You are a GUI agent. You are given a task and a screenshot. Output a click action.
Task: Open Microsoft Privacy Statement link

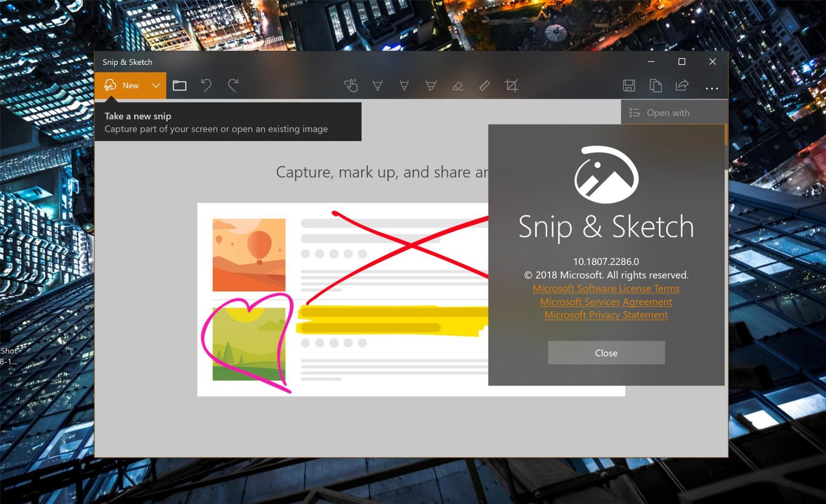click(x=606, y=315)
